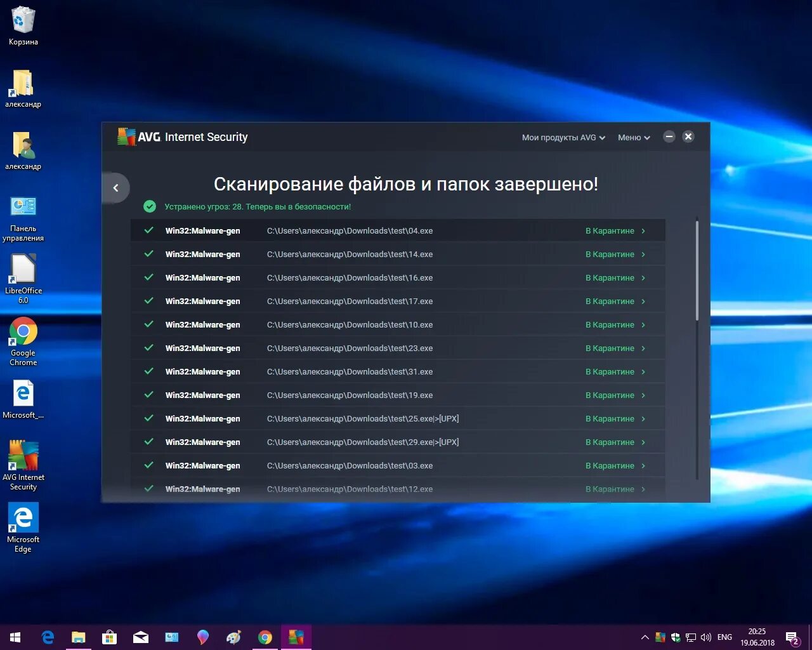Click the checkmark in the test\19.exe row
Screen dimensions: 812x650
(149, 395)
